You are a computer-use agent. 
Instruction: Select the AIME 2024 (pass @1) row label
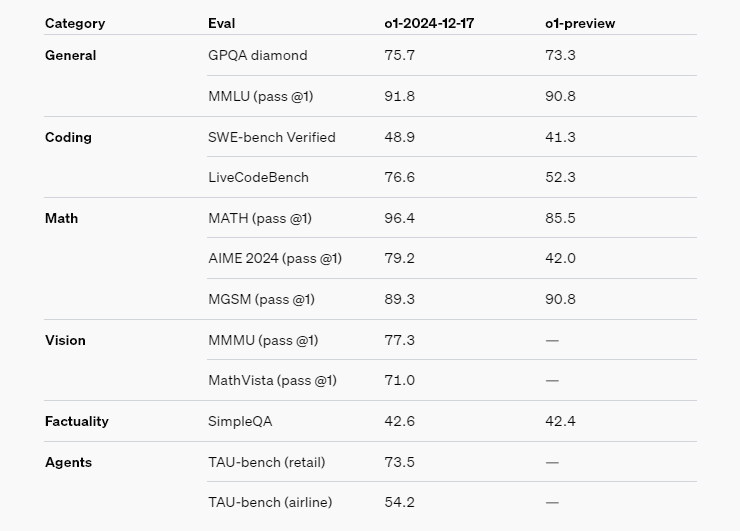point(275,258)
